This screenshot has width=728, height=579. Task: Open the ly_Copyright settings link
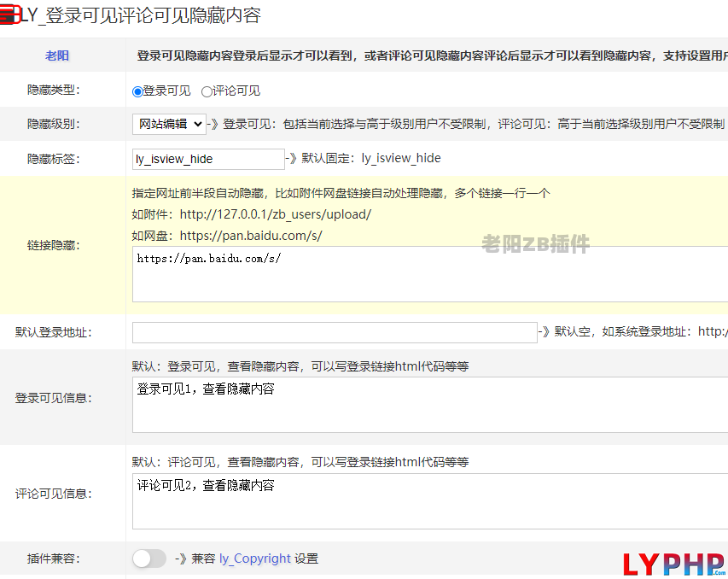point(254,559)
